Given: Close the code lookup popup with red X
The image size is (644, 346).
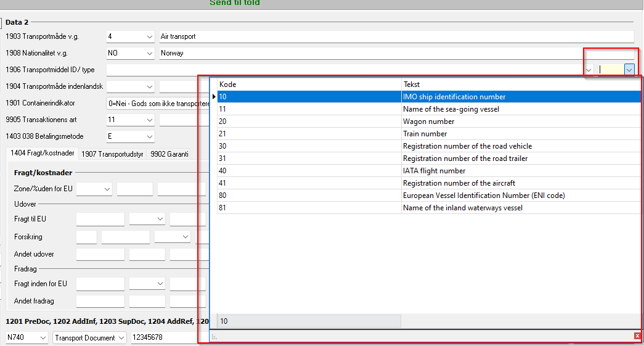Looking at the screenshot, I should click(637, 336).
